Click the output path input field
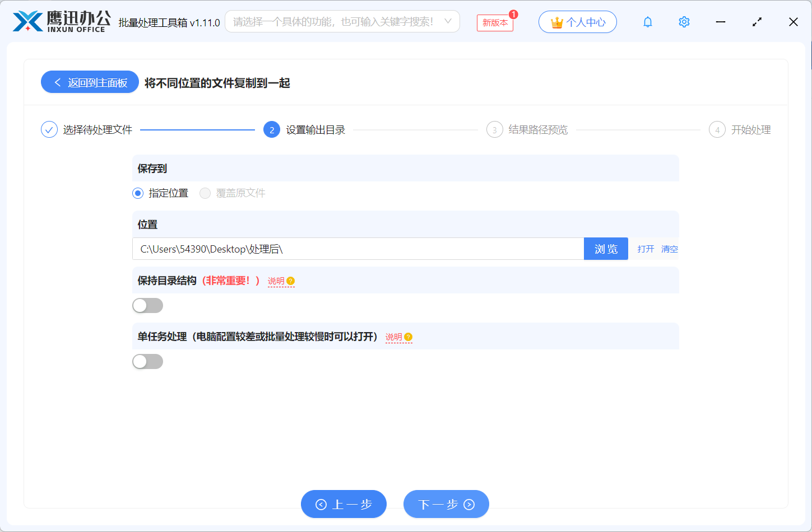Image resolution: width=812 pixels, height=532 pixels. (358, 249)
